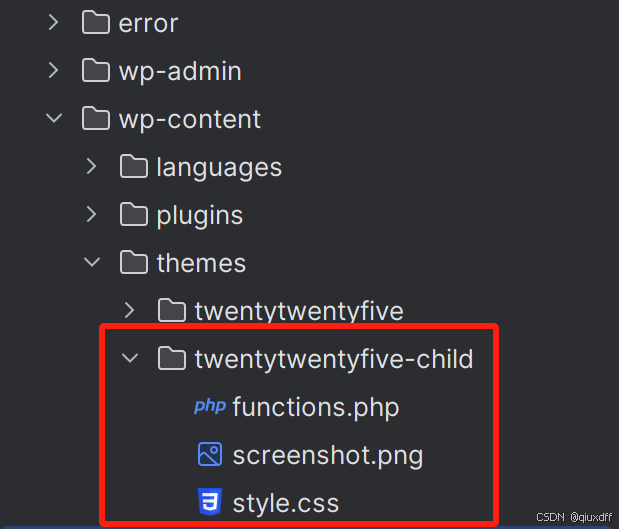Open the screenshot.png file

coord(328,456)
